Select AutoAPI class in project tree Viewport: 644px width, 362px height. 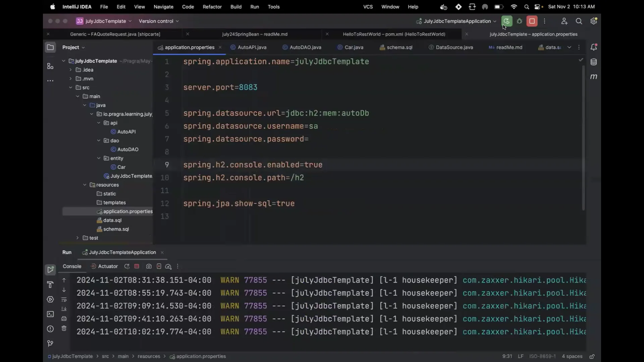pyautogui.click(x=123, y=132)
